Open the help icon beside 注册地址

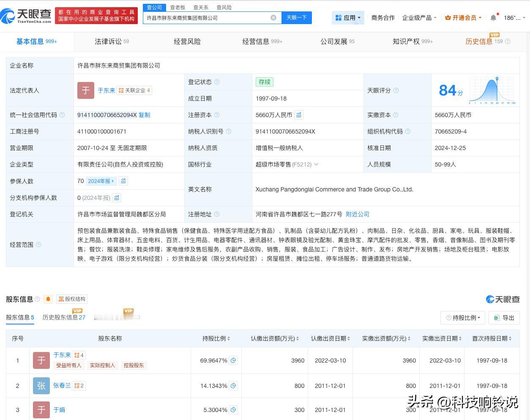coord(217,214)
